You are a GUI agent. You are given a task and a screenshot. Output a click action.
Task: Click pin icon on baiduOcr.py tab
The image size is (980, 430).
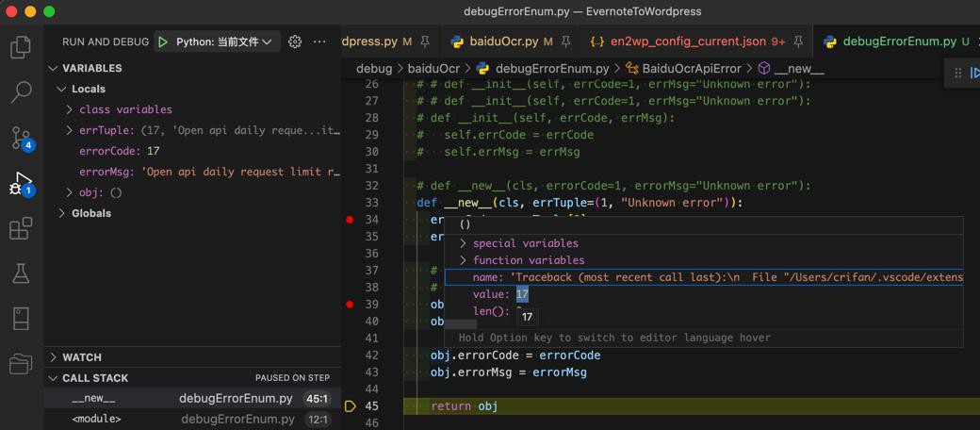click(x=565, y=41)
